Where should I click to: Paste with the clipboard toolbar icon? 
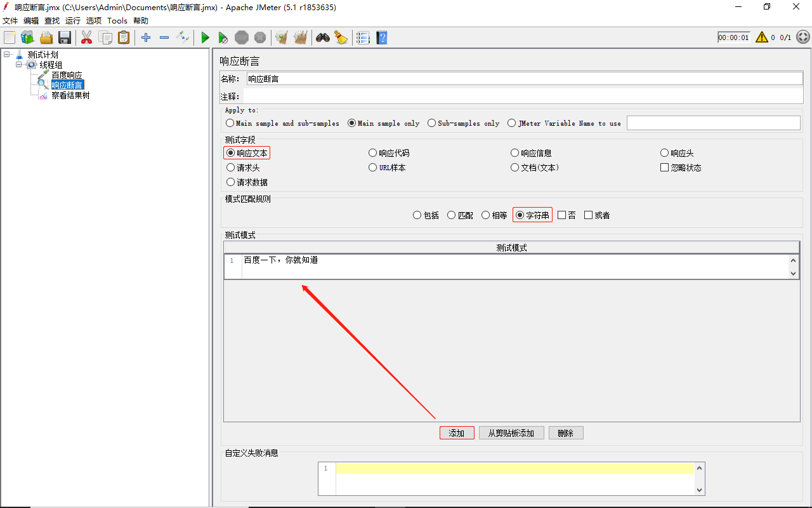124,37
